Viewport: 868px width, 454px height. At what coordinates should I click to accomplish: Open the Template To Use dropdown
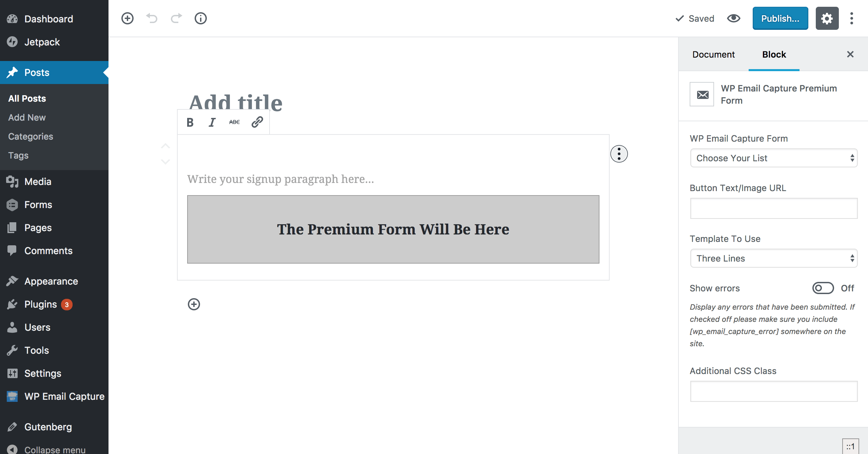coord(774,259)
